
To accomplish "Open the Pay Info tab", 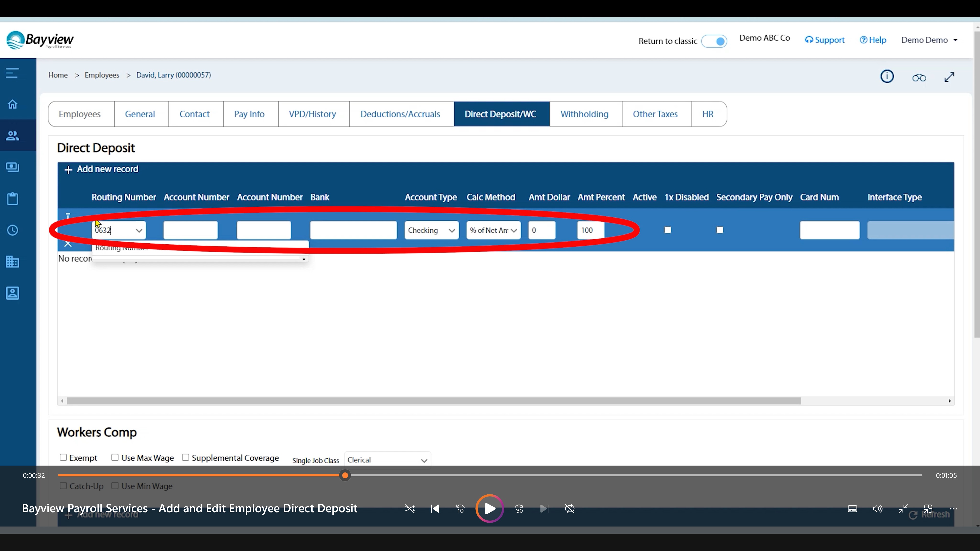I will pos(249,114).
